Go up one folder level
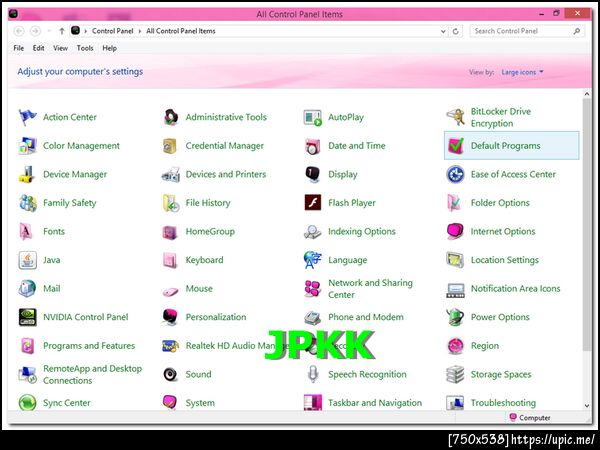 62,31
